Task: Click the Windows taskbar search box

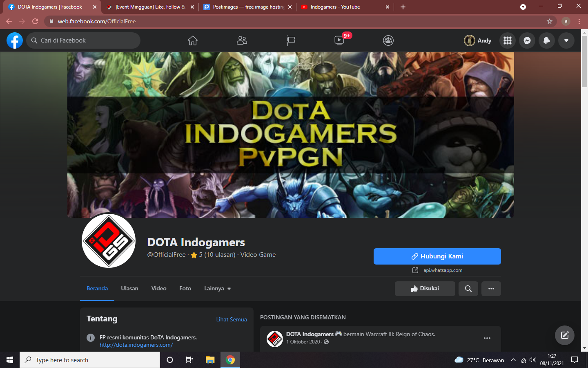Action: pos(90,360)
